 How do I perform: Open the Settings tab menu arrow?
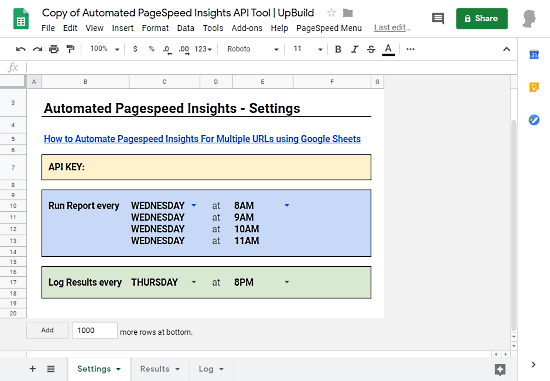(118, 369)
